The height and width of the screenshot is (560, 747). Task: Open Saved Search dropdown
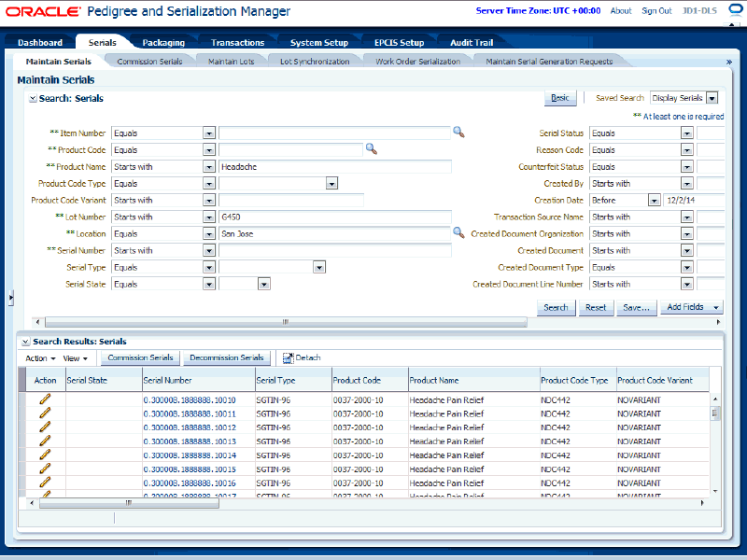tap(712, 98)
